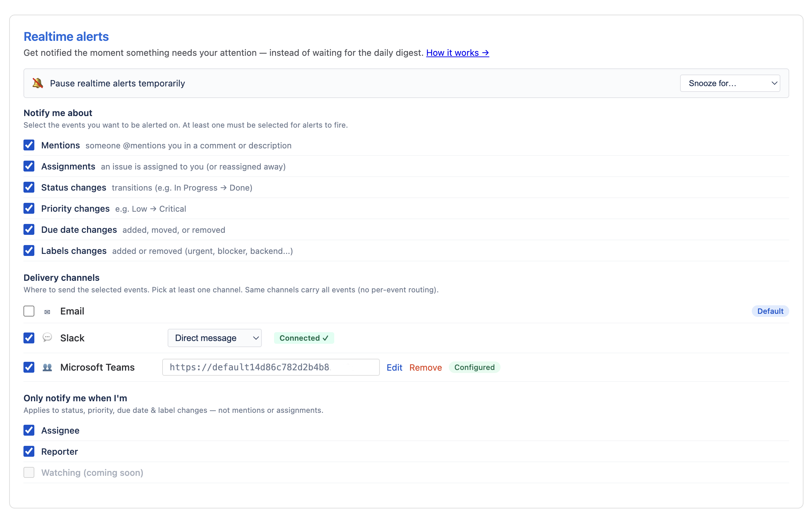The height and width of the screenshot is (518, 812).
Task: Click the Assignee label text
Action: [60, 431]
